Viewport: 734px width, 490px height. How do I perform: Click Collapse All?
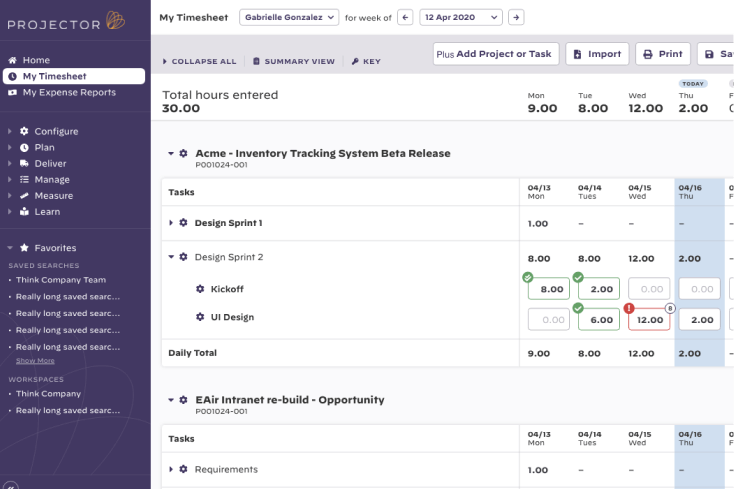(x=199, y=61)
